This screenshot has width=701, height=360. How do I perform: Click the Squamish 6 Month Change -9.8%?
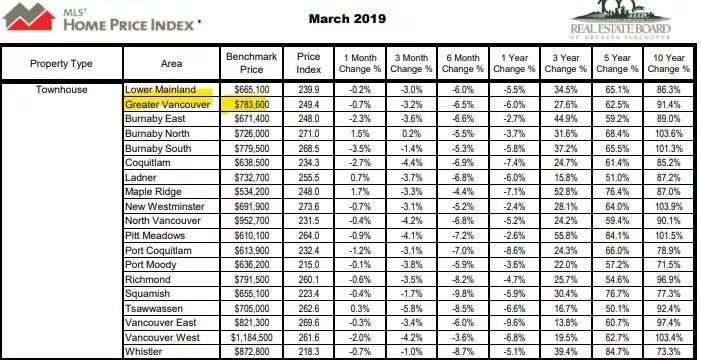point(463,294)
